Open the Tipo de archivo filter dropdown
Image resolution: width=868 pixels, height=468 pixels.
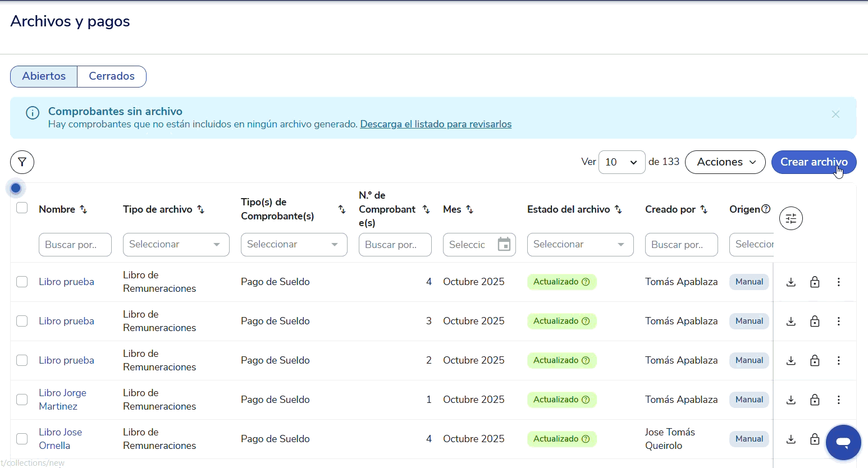176,245
